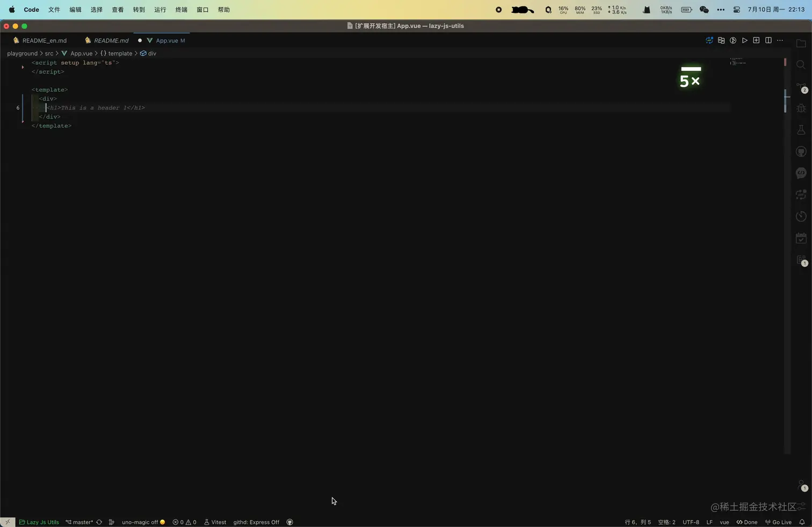
Task: Open the Search view in the sidebar
Action: tap(801, 64)
